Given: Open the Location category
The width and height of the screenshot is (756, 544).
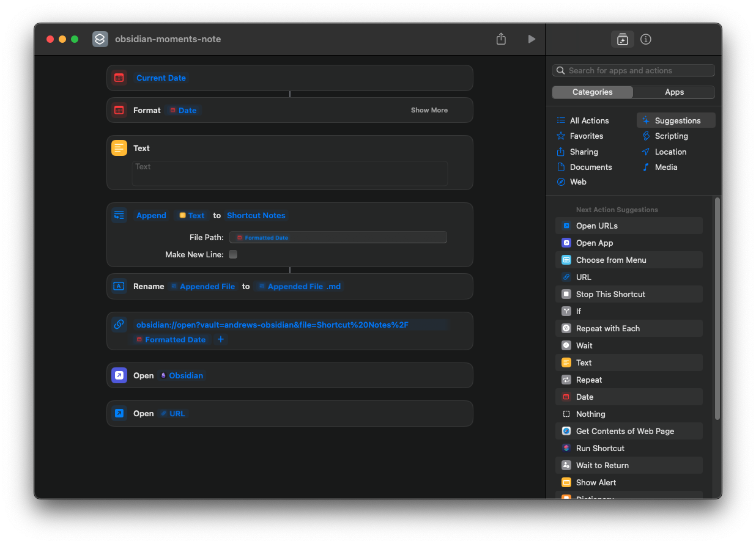Looking at the screenshot, I should (664, 152).
